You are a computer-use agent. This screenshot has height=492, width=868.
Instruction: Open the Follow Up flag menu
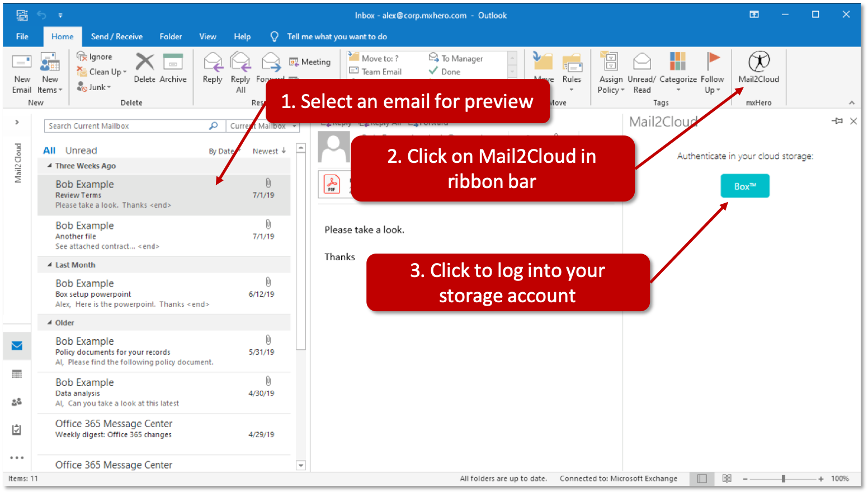click(712, 73)
